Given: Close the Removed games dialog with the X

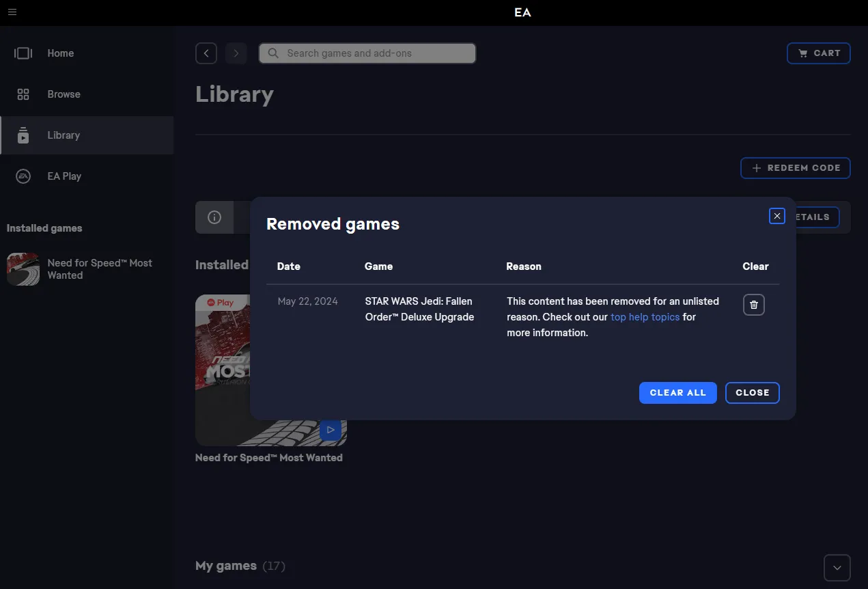Looking at the screenshot, I should (x=777, y=216).
